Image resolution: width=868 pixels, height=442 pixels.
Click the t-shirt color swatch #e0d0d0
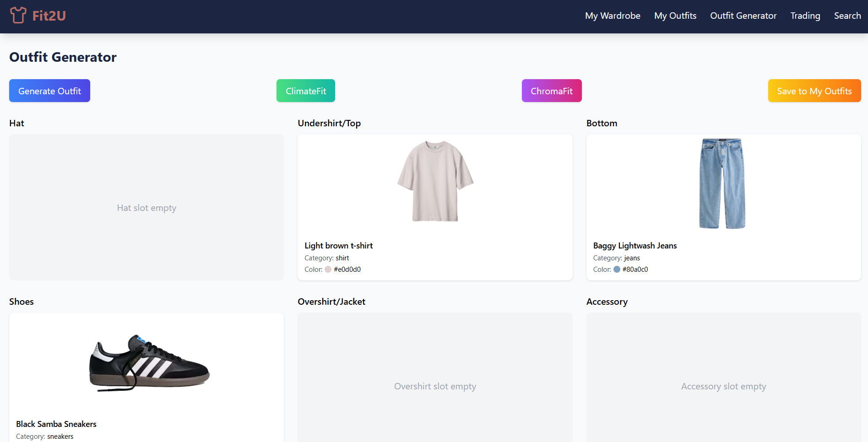point(328,270)
